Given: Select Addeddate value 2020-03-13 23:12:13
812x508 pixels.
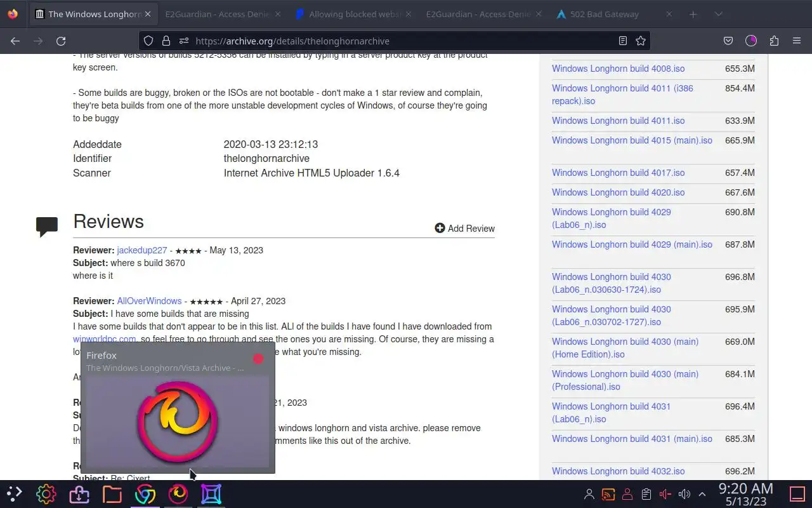Looking at the screenshot, I should click(x=271, y=144).
